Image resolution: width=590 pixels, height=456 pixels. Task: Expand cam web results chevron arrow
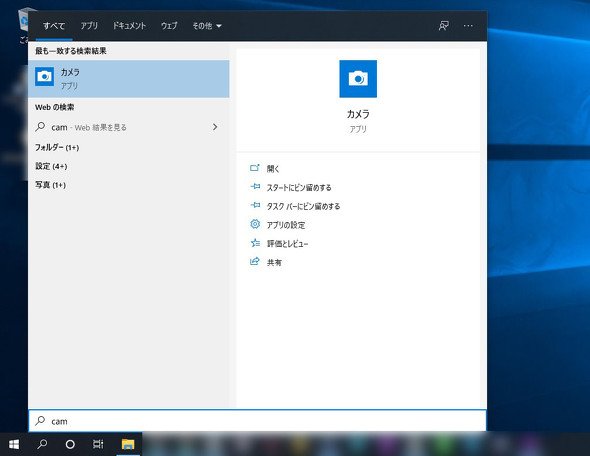click(215, 127)
